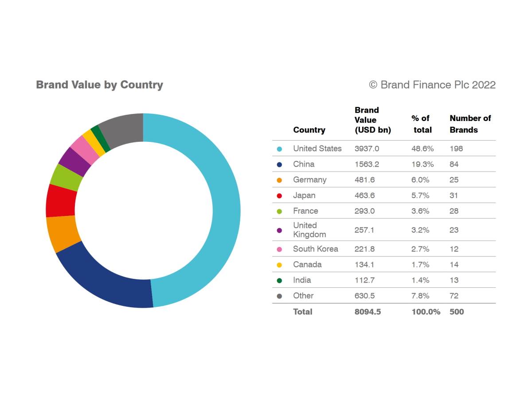This screenshot has height=399, width=532.
Task: Click the France green legend dot
Action: (x=279, y=211)
